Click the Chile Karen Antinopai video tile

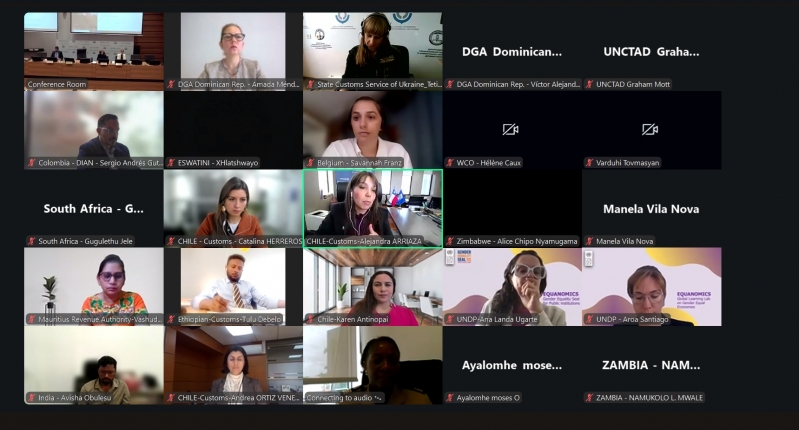tap(373, 287)
